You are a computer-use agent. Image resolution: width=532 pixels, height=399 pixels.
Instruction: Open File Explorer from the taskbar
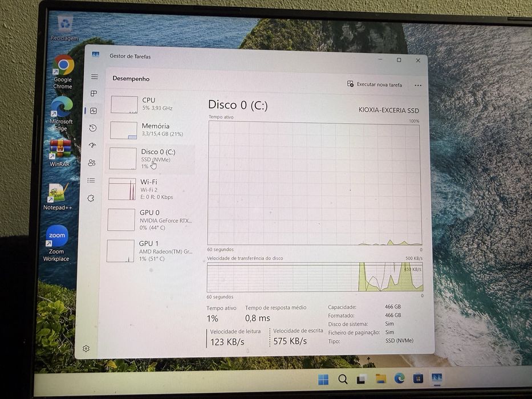[381, 378]
